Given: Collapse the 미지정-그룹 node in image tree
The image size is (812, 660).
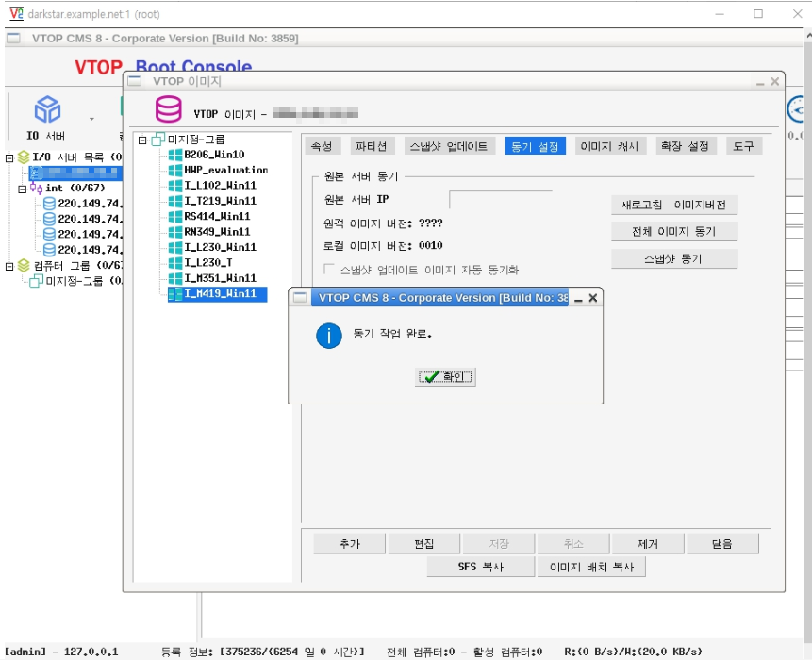Looking at the screenshot, I should (143, 140).
